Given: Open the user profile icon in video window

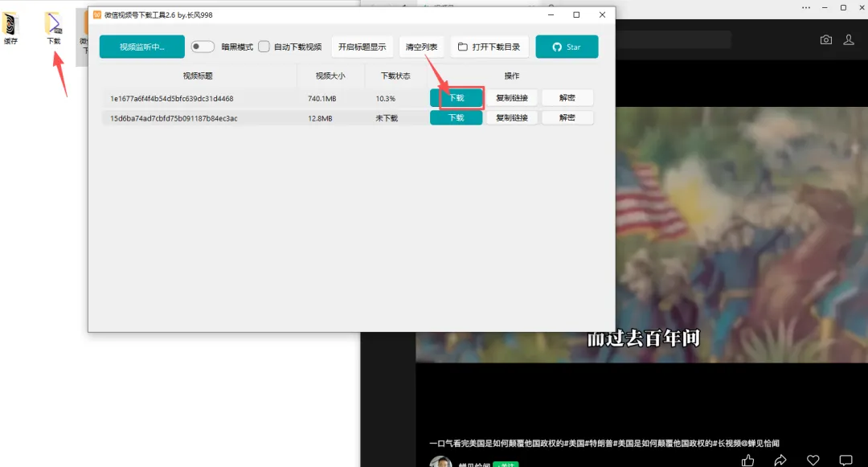Looking at the screenshot, I should (x=849, y=40).
